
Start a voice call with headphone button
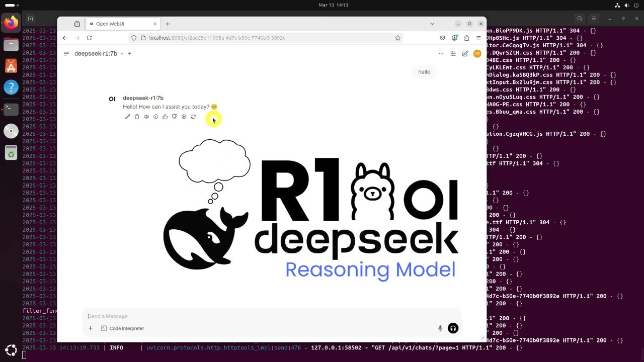(453, 328)
